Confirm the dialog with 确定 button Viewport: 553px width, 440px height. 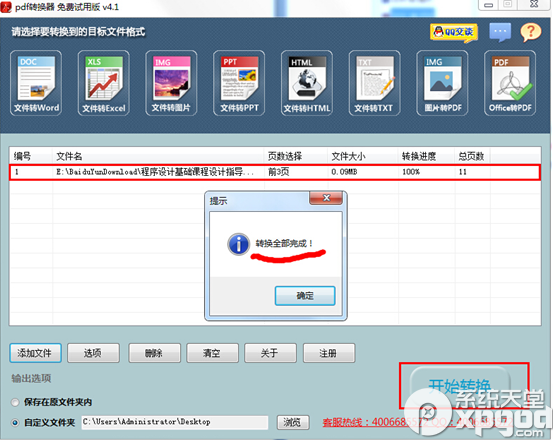pyautogui.click(x=305, y=295)
